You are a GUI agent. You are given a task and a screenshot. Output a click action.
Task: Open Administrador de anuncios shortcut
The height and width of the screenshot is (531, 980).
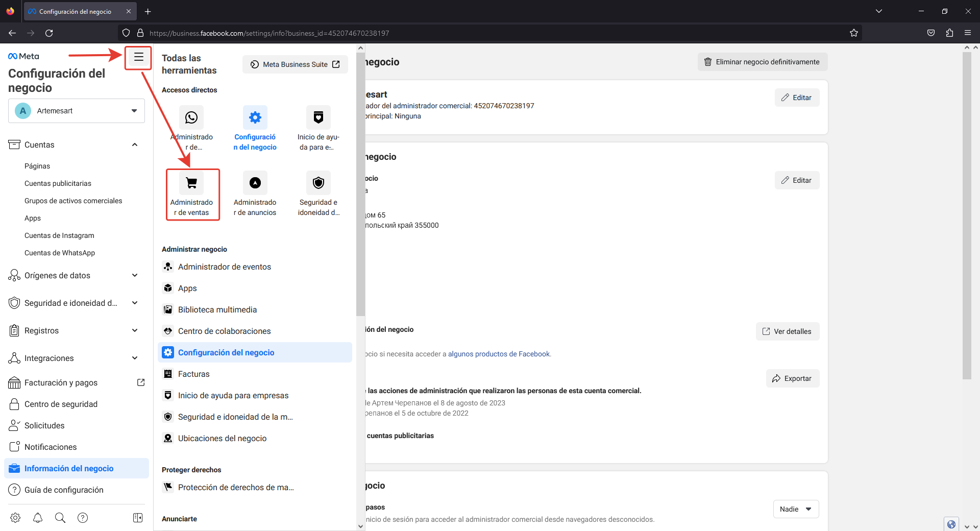point(255,183)
